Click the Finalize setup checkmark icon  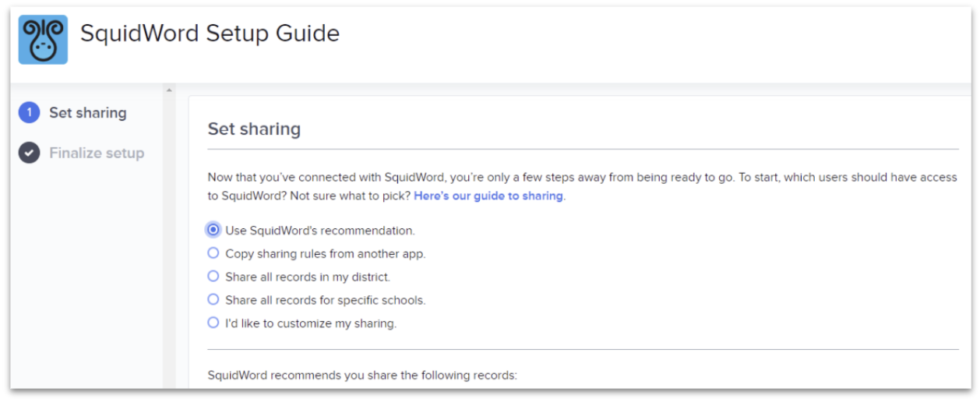(x=29, y=153)
